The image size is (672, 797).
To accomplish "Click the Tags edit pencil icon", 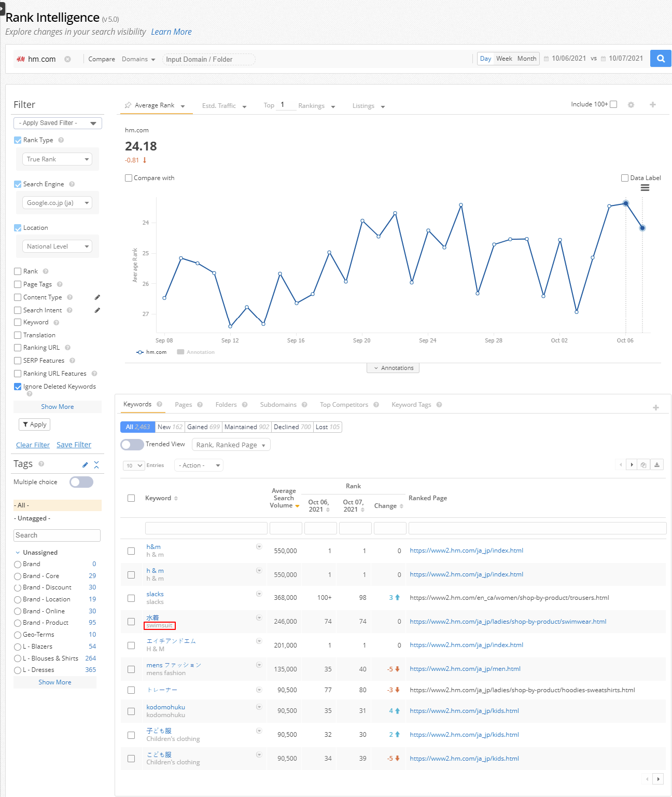I will coord(85,464).
